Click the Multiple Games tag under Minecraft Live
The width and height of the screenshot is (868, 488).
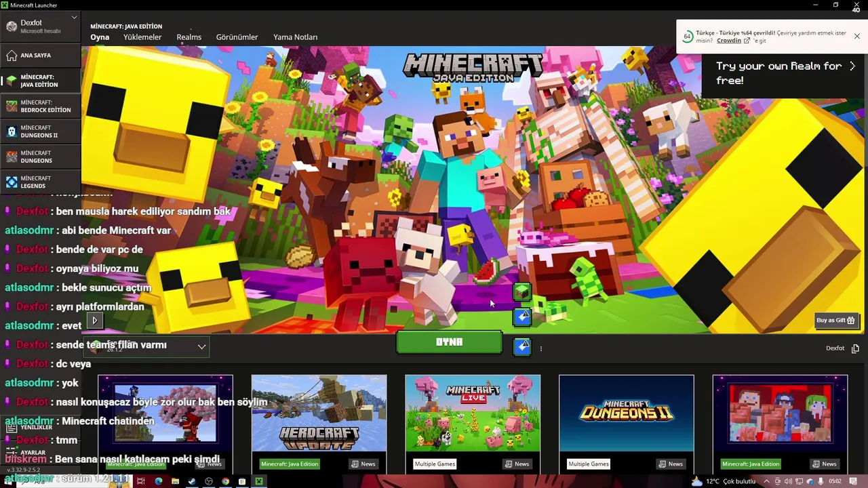[x=435, y=464]
